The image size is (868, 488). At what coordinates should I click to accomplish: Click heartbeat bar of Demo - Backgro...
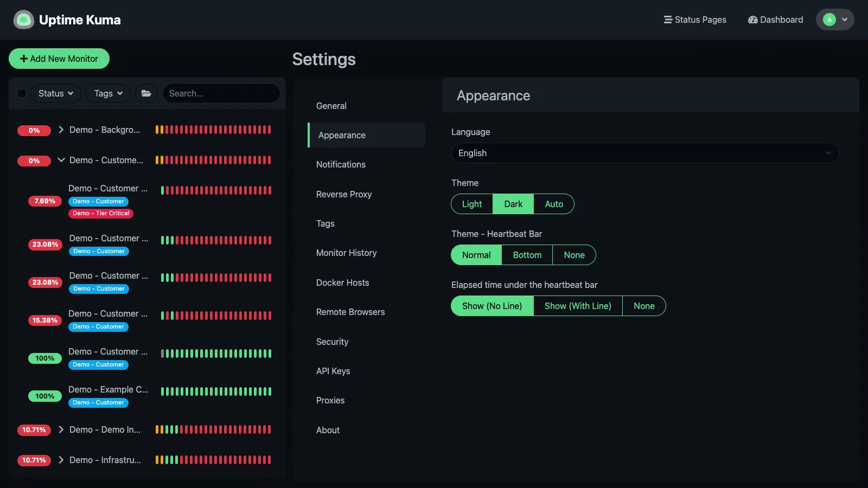coord(213,130)
